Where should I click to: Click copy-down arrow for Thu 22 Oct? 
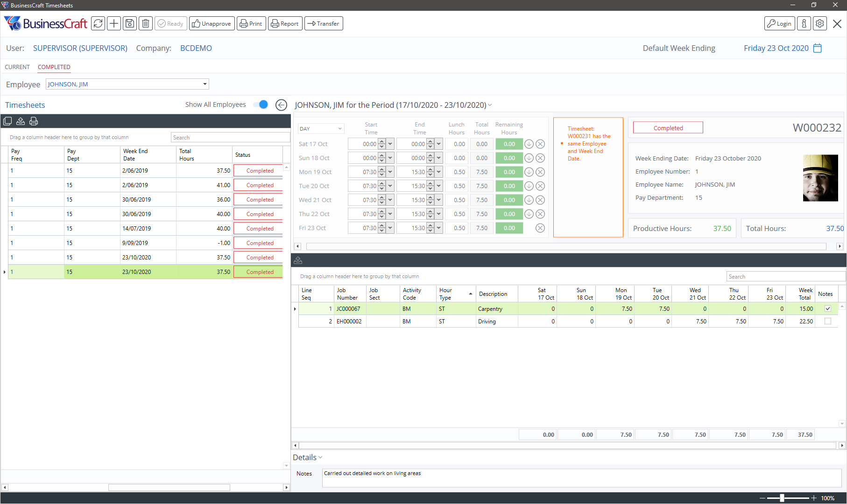click(529, 214)
